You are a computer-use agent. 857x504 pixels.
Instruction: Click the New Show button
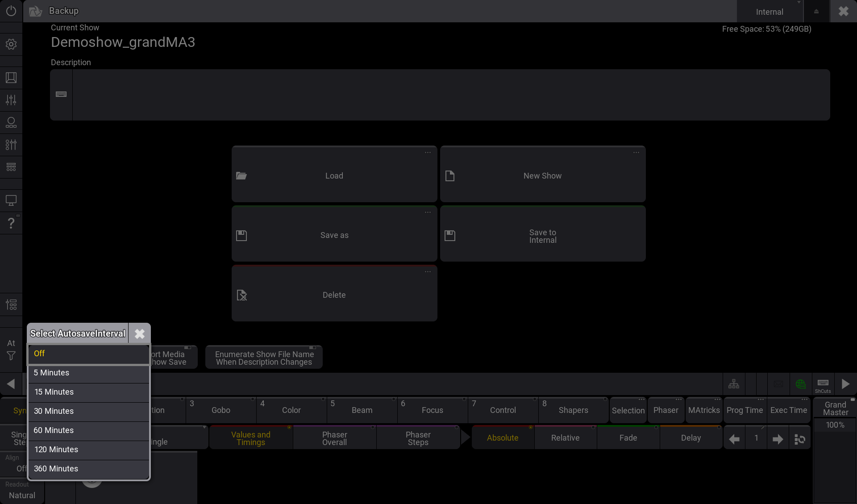tap(542, 175)
